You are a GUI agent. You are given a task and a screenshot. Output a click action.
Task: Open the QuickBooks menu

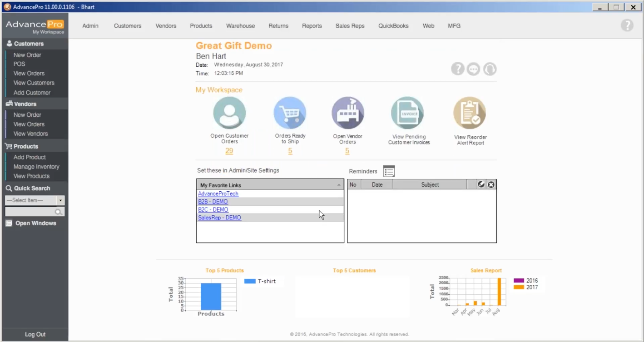click(x=393, y=26)
